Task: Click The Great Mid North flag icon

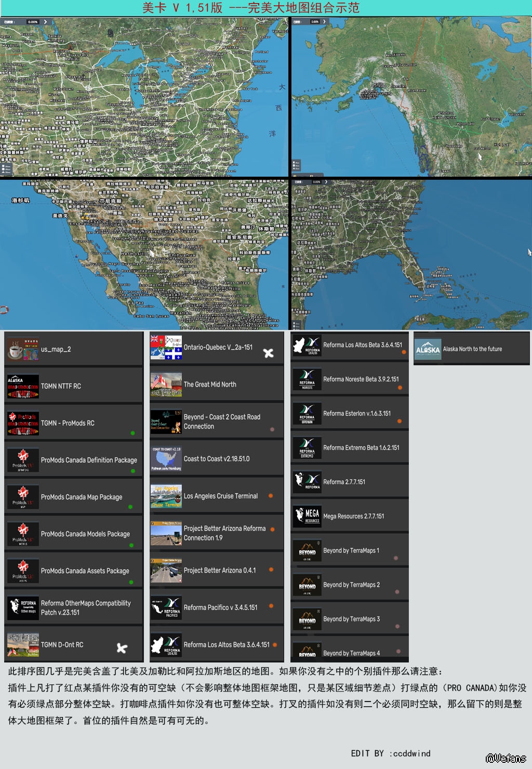Action: pos(166,385)
